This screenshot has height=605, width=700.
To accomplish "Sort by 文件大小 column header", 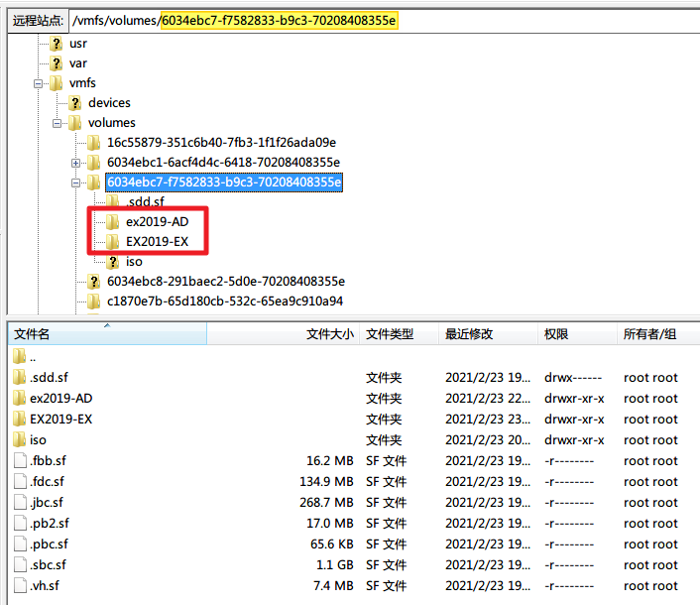I will tap(284, 334).
